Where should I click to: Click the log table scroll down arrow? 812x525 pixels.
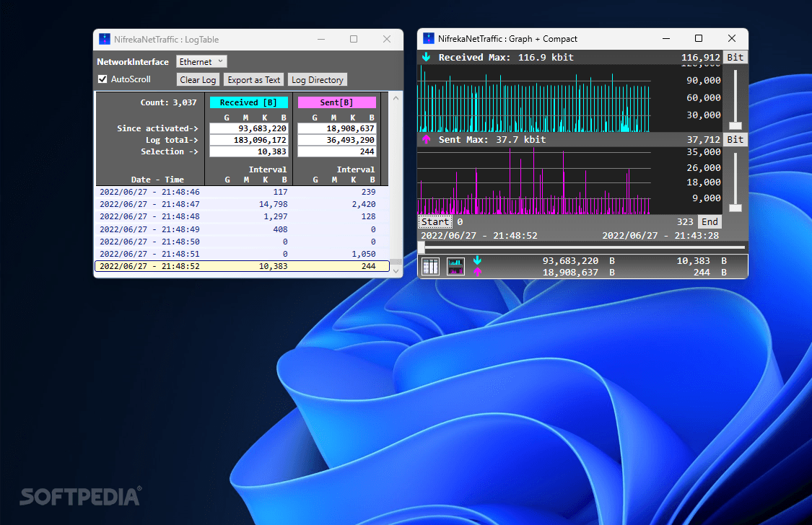tap(396, 270)
